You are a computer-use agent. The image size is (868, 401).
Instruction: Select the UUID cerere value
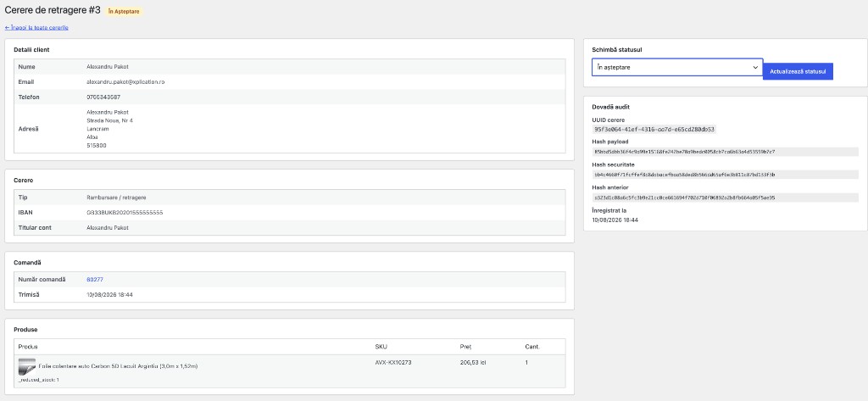654,129
